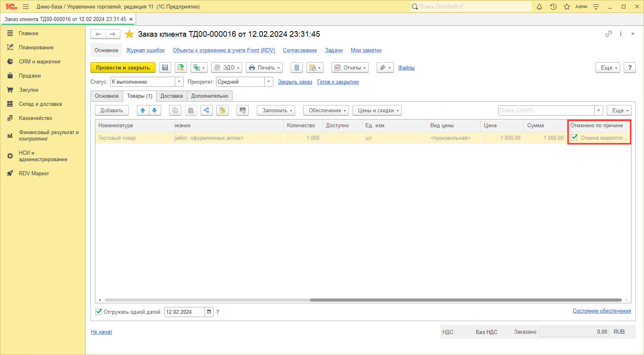Open the create-based-on dropdown
The height and width of the screenshot is (355, 644).
coord(199,68)
